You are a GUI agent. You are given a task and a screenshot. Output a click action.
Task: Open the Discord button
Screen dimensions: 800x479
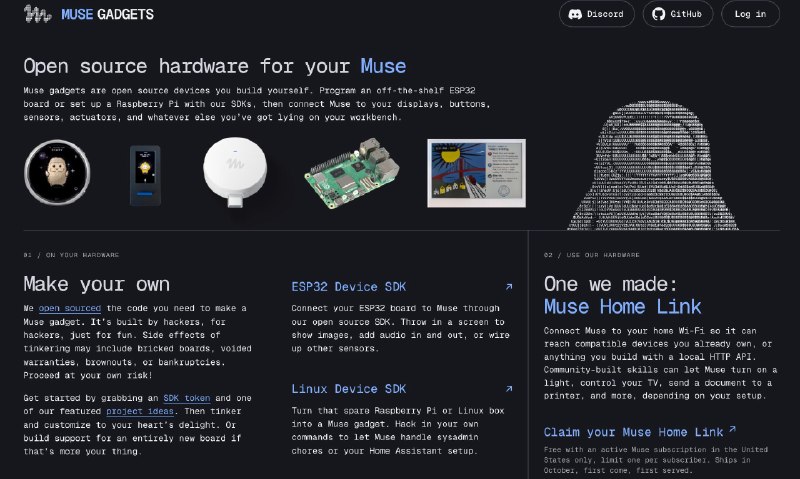tap(596, 14)
